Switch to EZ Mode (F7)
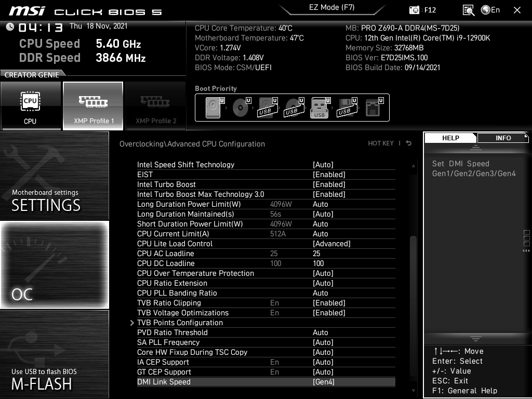 332,7
